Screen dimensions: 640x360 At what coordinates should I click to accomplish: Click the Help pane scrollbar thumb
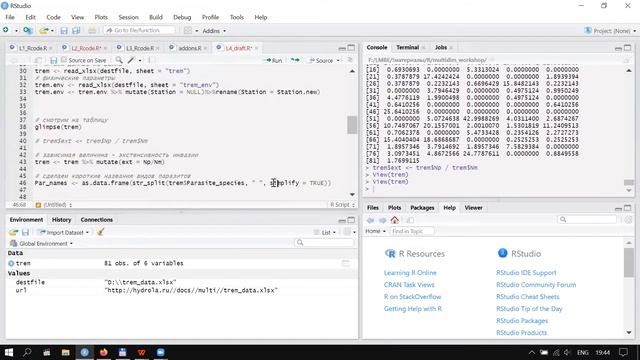point(629,262)
